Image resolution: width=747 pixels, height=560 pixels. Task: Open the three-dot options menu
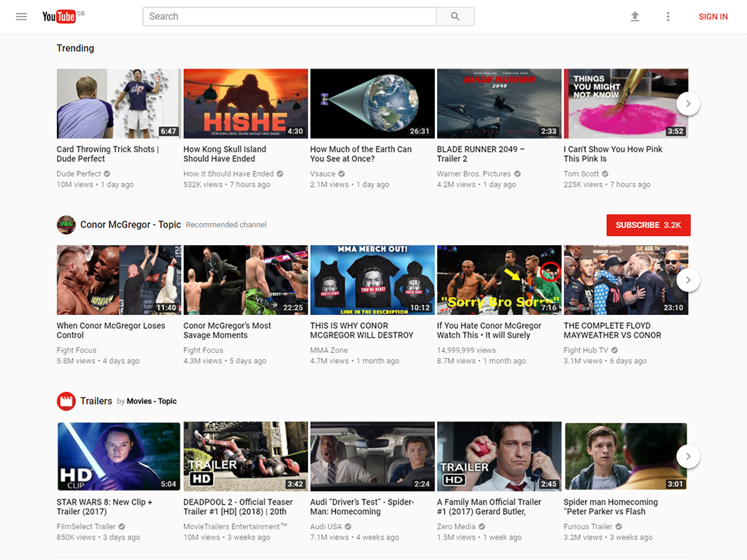[668, 16]
